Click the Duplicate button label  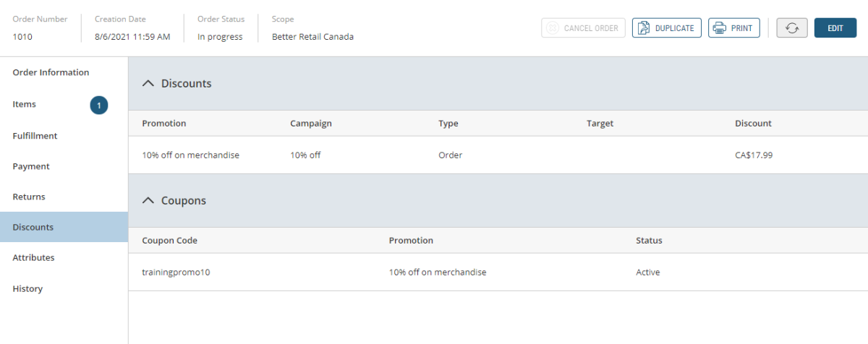point(674,28)
